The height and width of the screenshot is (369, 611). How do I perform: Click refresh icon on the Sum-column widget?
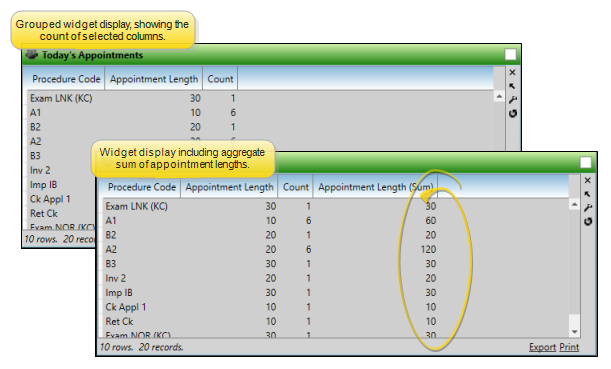(x=588, y=221)
